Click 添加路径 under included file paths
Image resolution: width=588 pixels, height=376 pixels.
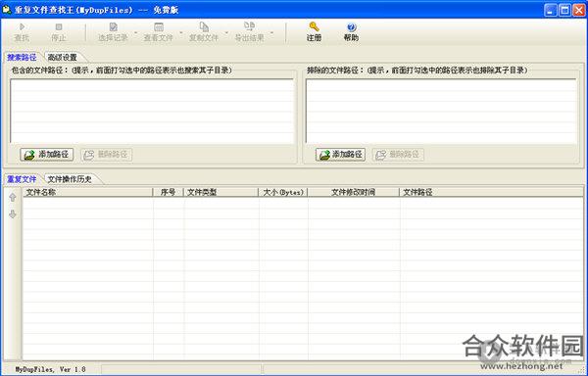click(46, 155)
